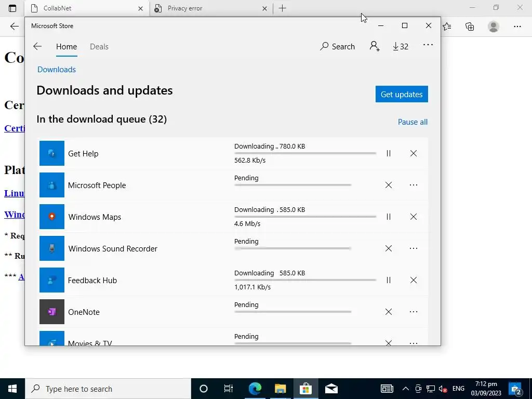Open the Windows Maps app icon

click(52, 217)
